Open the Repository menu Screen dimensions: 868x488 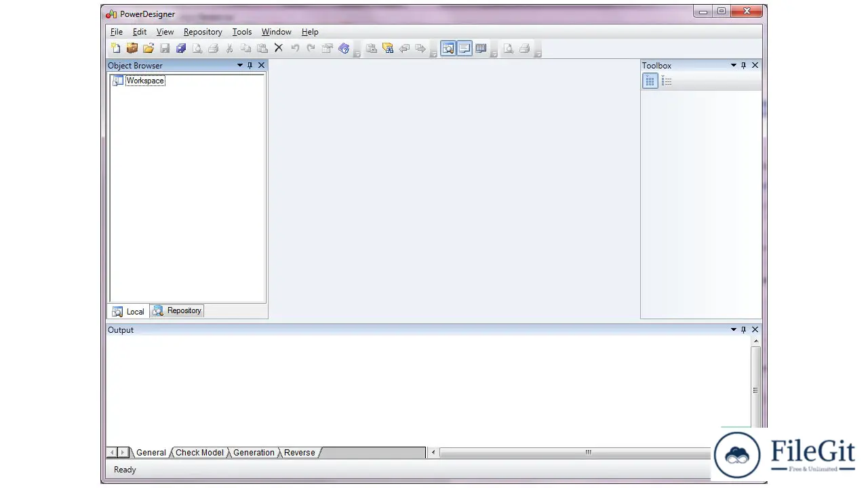[x=203, y=32]
